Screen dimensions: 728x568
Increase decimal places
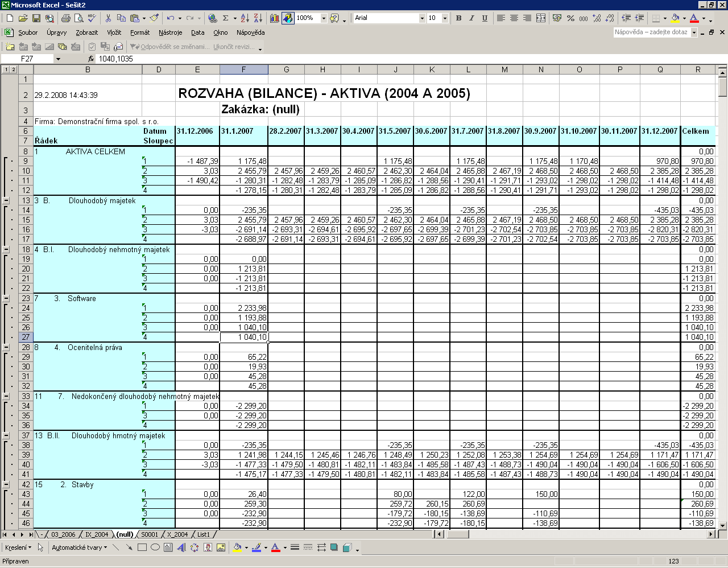tap(597, 18)
